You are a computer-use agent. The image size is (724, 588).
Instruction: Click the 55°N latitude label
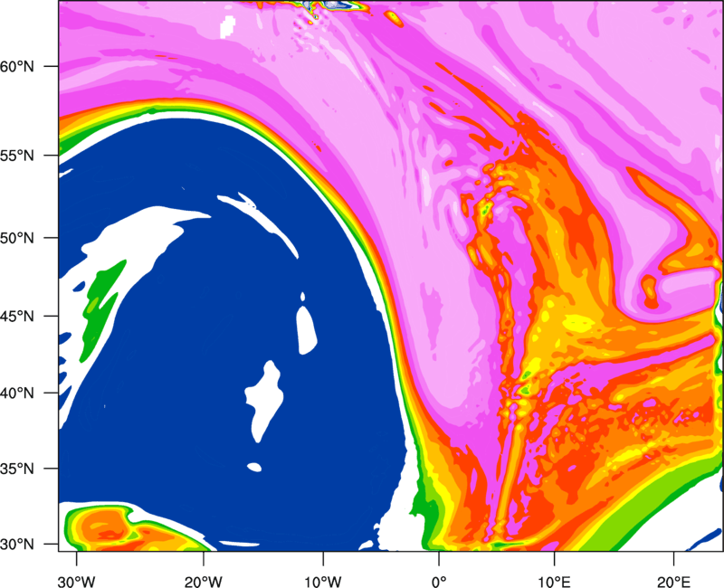(x=17, y=156)
